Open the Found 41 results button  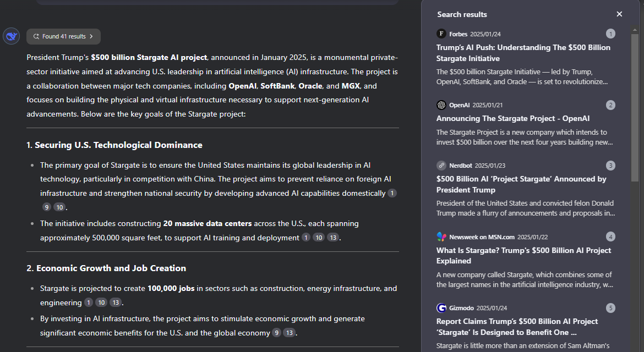pos(64,36)
